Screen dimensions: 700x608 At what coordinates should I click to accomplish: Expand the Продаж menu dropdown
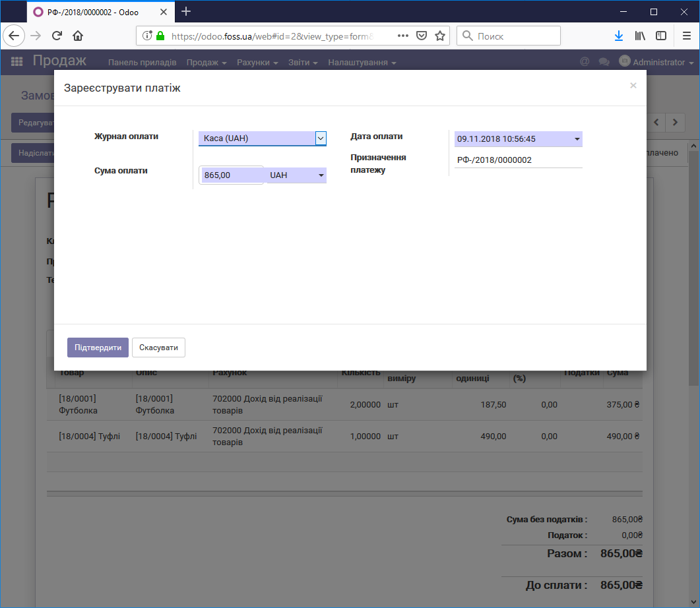[207, 63]
